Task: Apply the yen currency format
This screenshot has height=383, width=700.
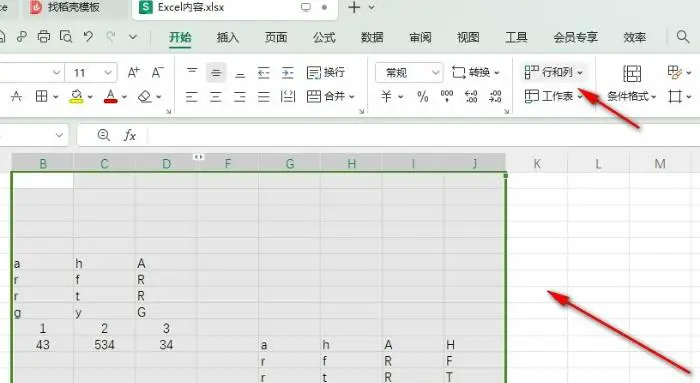Action: click(386, 96)
